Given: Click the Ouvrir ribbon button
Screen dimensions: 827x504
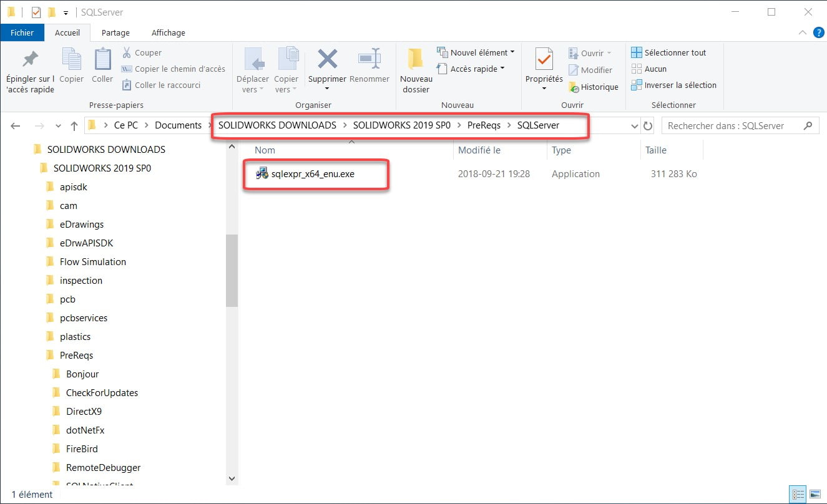Looking at the screenshot, I should coord(590,53).
